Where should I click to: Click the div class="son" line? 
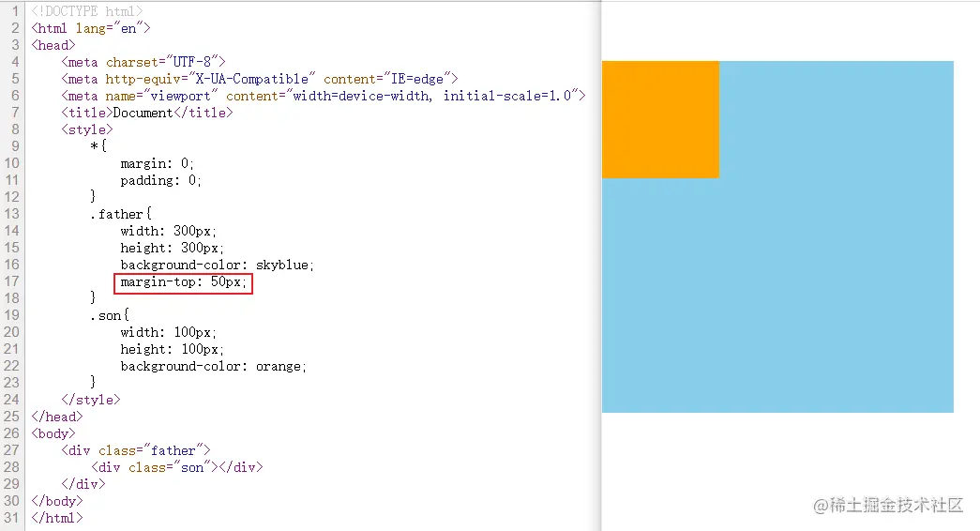177,467
